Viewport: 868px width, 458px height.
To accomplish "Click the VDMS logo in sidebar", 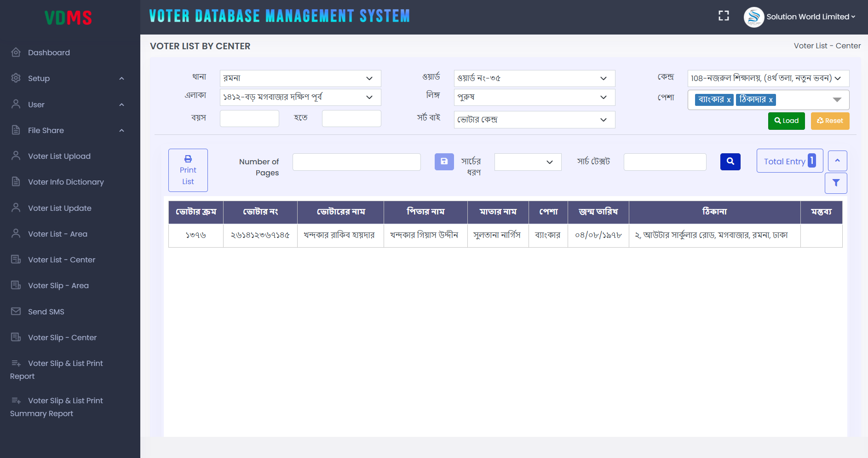I will 68,18.
